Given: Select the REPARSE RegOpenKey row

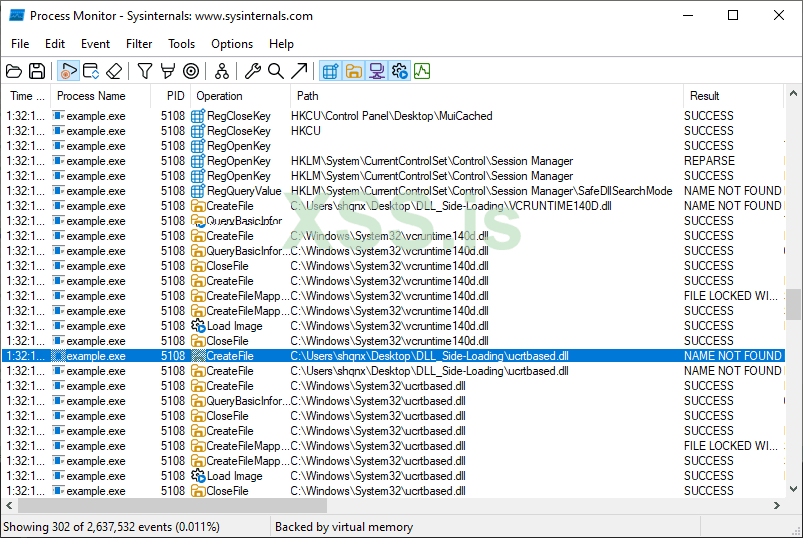Looking at the screenshot, I should click(x=393, y=161).
